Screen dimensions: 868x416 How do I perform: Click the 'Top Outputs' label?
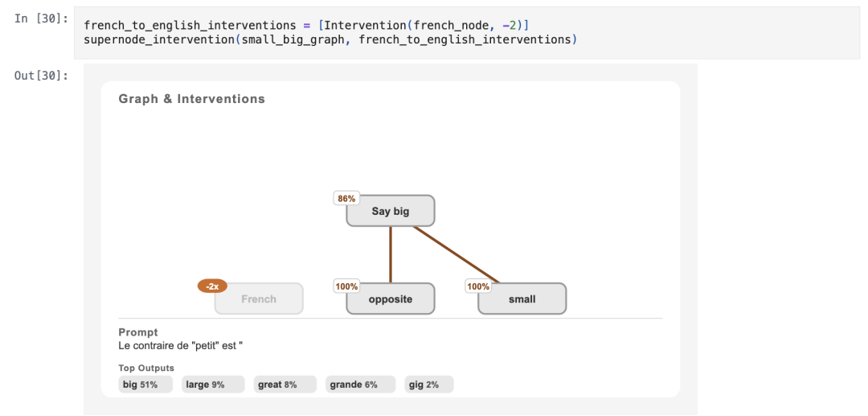click(146, 368)
